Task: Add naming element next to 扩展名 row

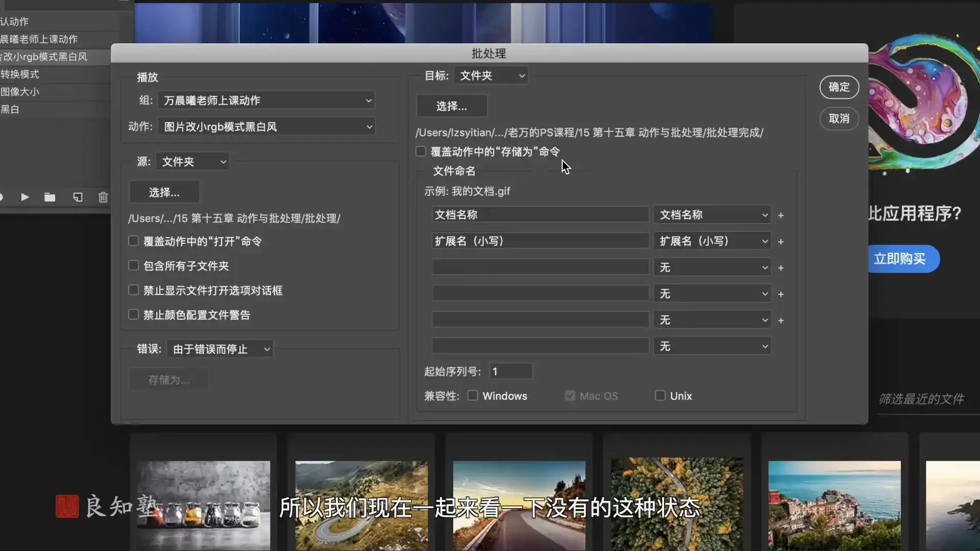Action: 781,242
